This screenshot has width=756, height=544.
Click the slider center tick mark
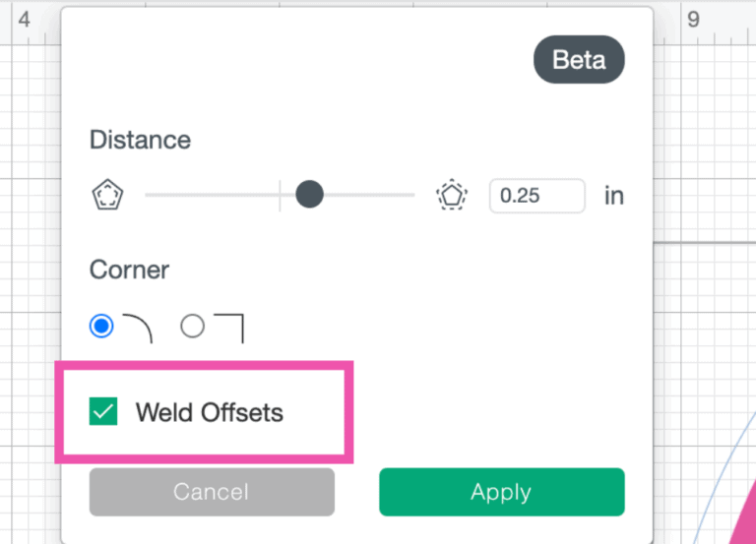click(281, 195)
